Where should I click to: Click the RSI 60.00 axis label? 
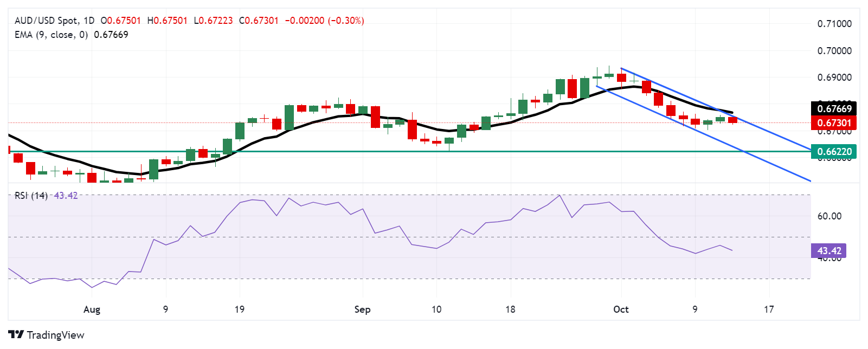(829, 216)
